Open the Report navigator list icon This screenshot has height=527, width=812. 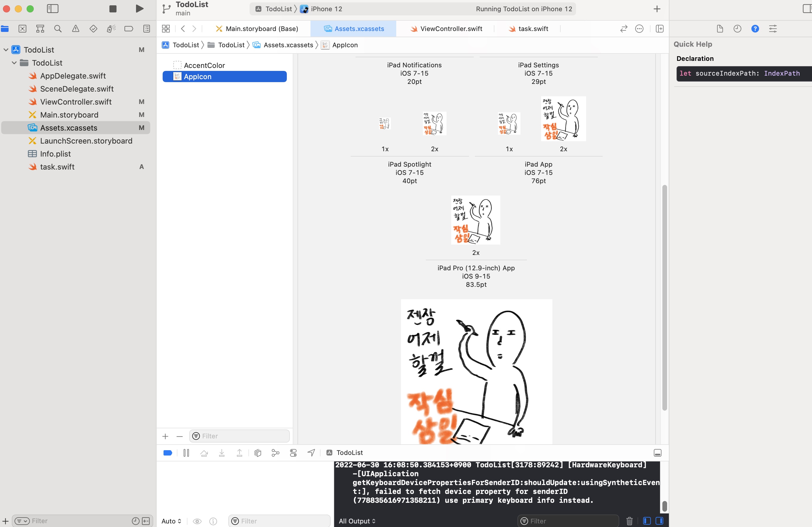pos(146,29)
